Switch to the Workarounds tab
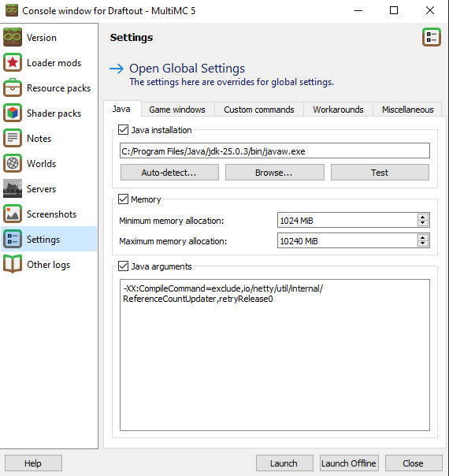Viewport: 449px width, 476px height. click(x=338, y=110)
